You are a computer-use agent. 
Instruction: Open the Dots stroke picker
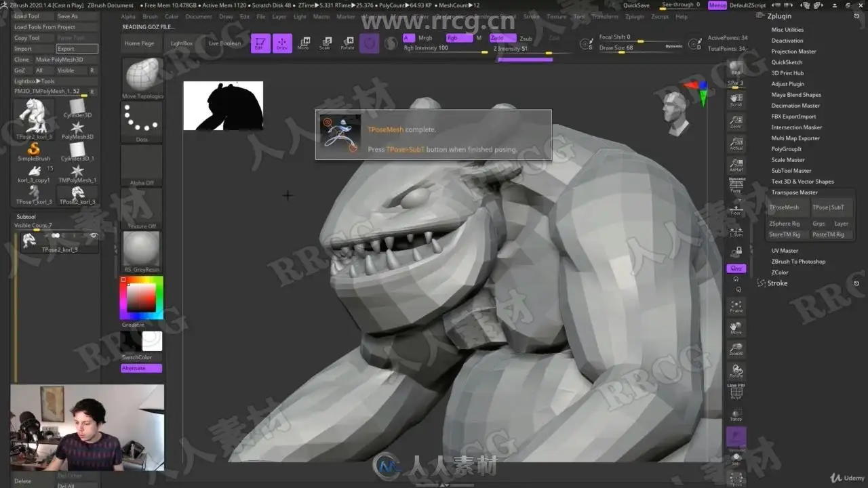click(x=142, y=123)
